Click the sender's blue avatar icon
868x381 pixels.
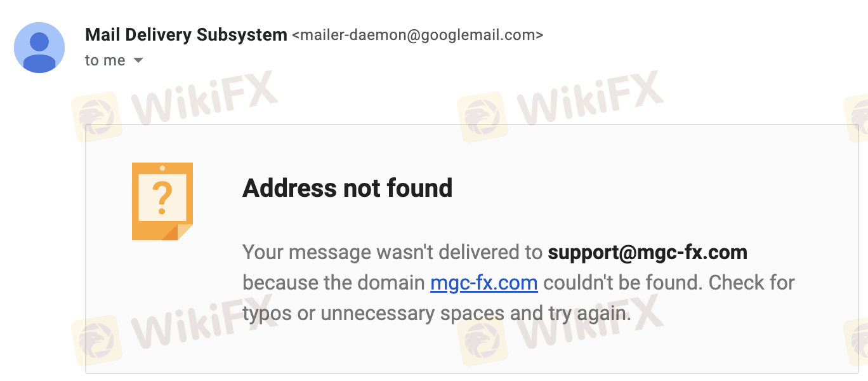pyautogui.click(x=39, y=48)
